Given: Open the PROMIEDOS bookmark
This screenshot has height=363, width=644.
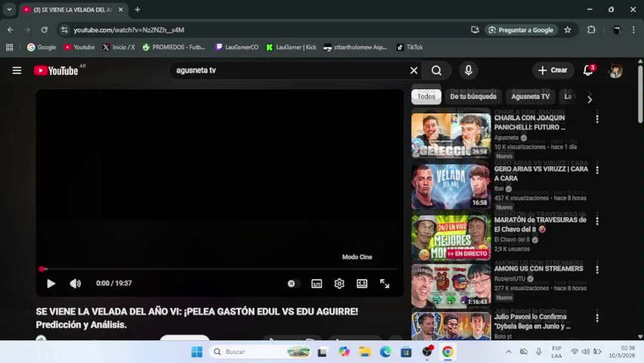Looking at the screenshot, I should [174, 47].
